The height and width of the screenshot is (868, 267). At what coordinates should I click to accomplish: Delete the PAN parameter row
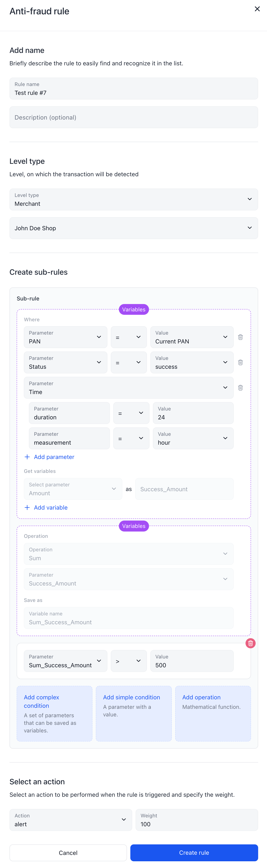pyautogui.click(x=240, y=337)
